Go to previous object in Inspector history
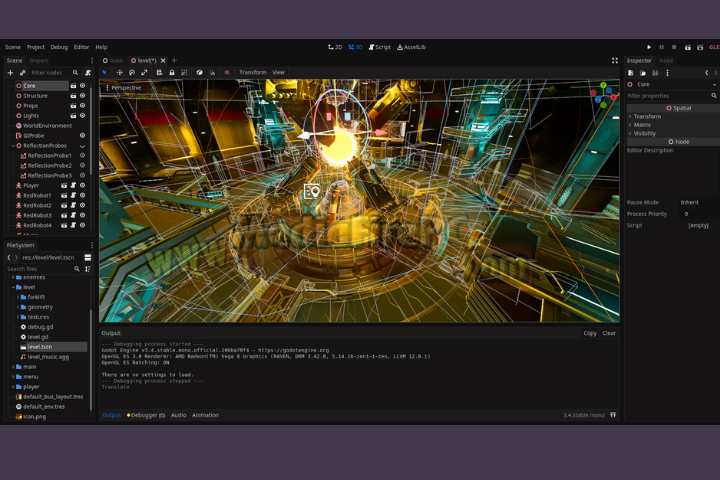The height and width of the screenshot is (480, 720). point(707,73)
